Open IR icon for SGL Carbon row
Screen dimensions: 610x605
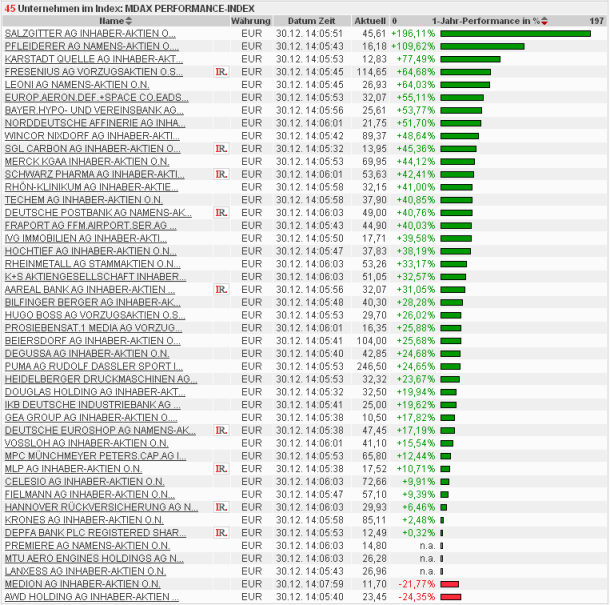click(221, 149)
